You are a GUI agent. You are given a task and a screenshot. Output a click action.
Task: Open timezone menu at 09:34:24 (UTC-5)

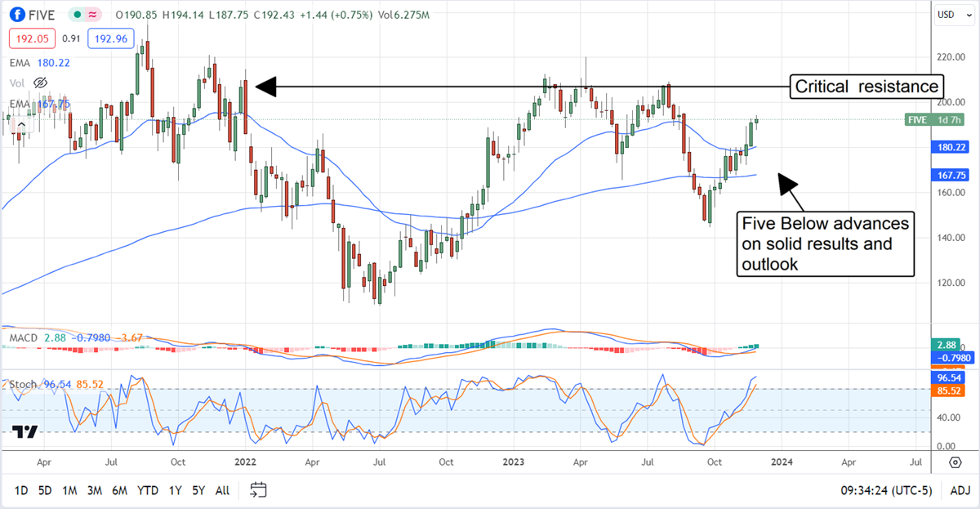tap(886, 490)
